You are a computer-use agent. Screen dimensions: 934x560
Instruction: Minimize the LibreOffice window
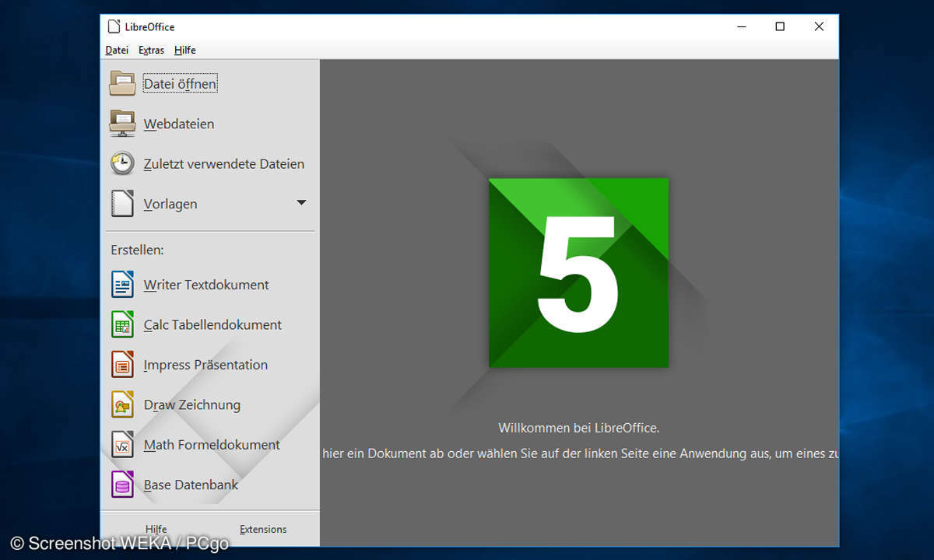click(743, 26)
